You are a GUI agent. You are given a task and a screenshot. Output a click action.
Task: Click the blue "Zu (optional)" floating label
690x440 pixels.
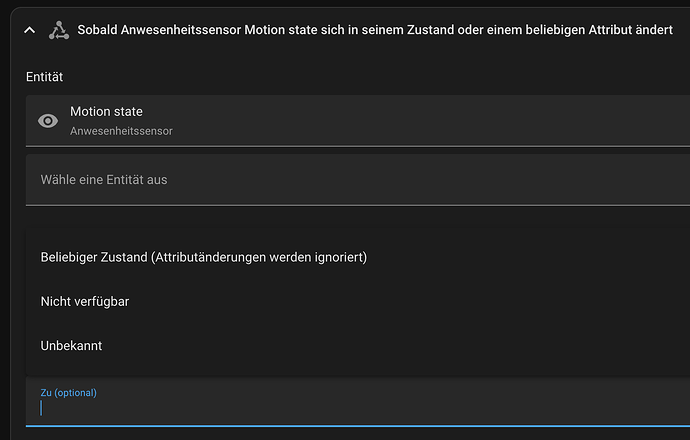point(69,392)
